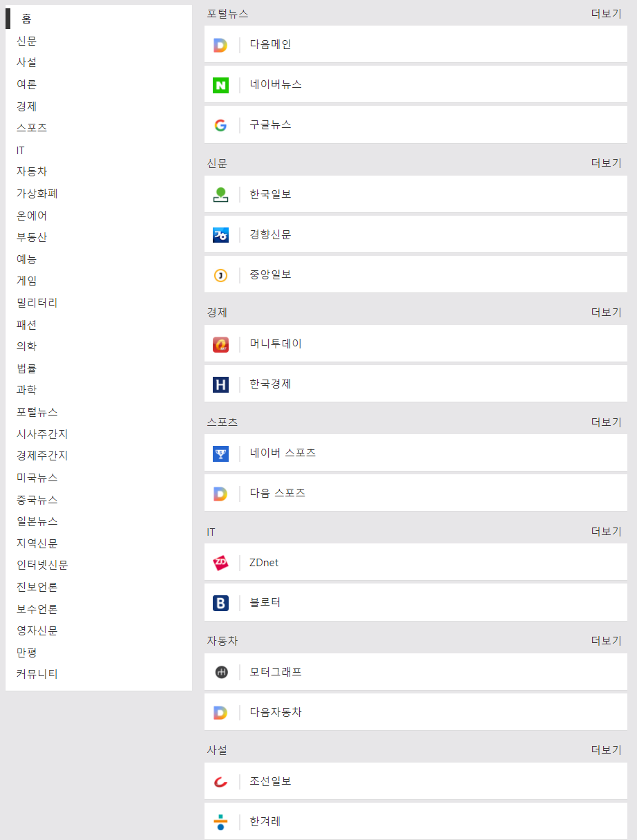
Task: Open 더보기 for the 사설 section
Action: click(x=606, y=750)
